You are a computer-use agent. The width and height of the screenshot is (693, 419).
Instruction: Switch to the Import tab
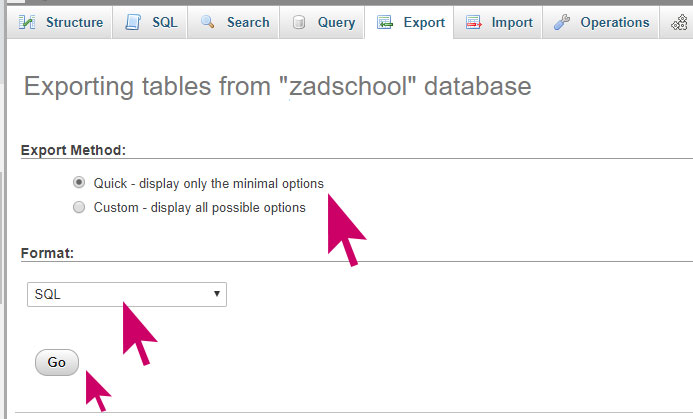[511, 22]
